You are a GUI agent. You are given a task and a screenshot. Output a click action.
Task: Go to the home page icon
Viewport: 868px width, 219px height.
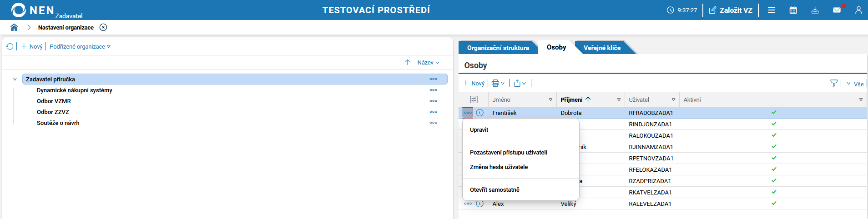point(14,27)
